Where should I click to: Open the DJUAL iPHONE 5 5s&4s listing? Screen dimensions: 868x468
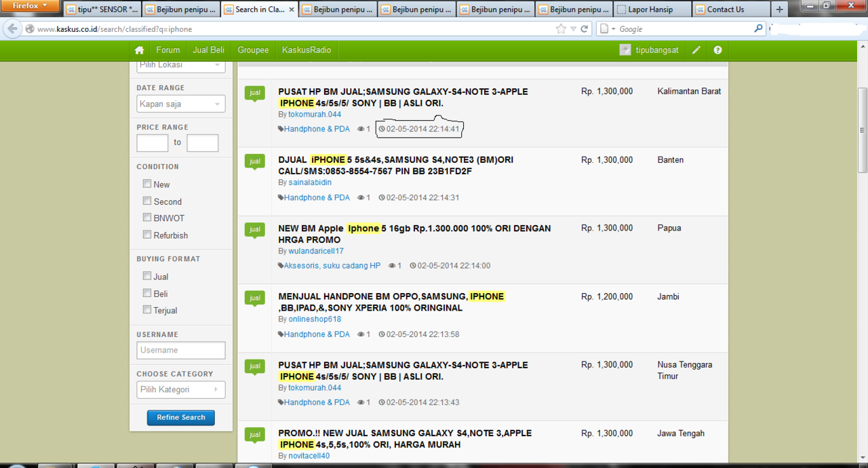[x=396, y=165]
